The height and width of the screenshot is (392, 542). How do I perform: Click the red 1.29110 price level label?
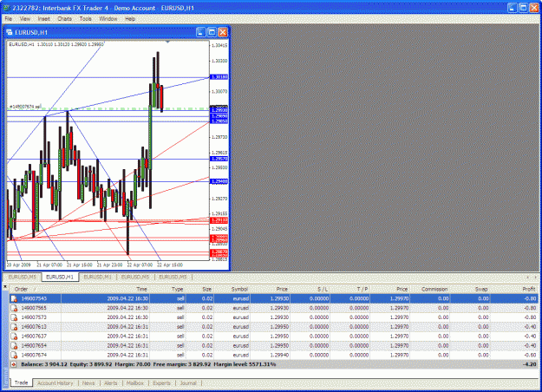(x=219, y=220)
